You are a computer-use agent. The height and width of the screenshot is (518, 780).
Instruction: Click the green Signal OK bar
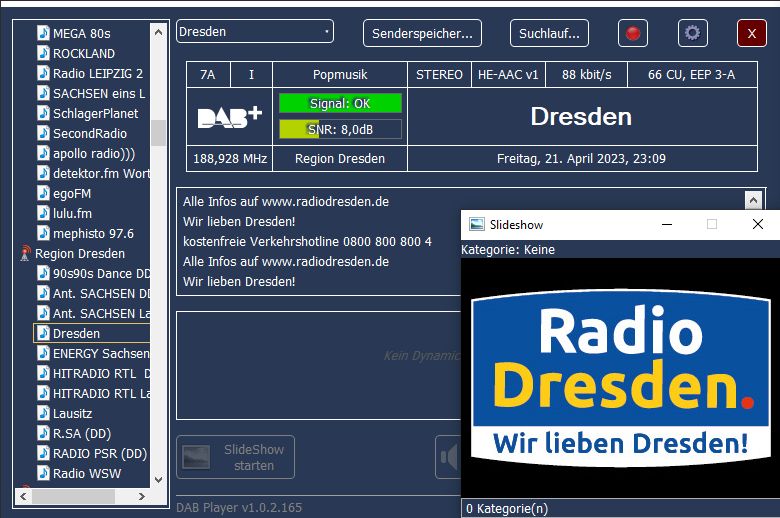340,103
